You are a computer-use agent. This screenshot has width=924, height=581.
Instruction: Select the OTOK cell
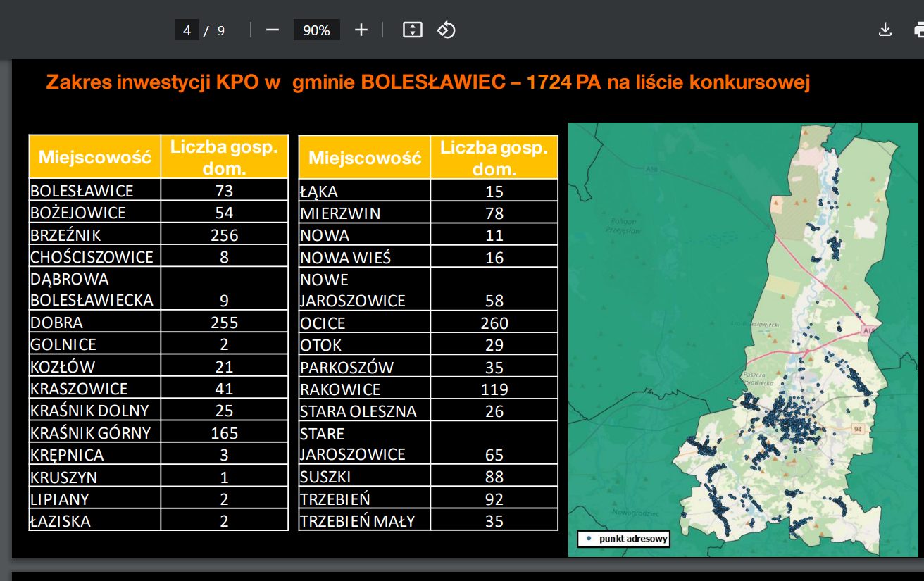[x=364, y=344]
